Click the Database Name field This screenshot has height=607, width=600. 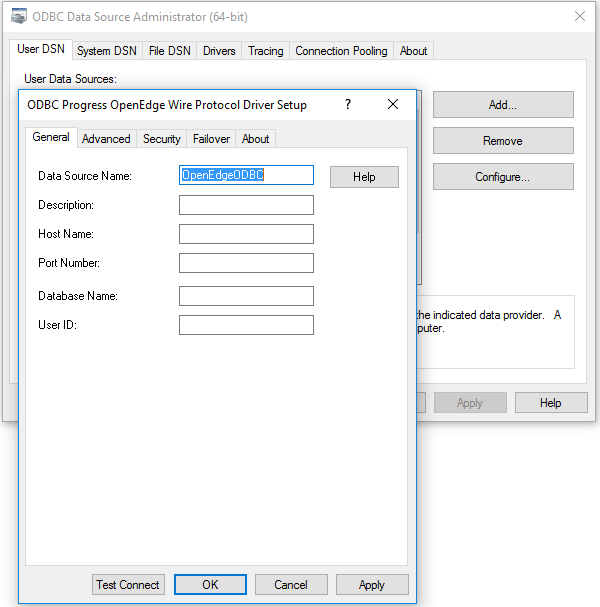point(246,296)
